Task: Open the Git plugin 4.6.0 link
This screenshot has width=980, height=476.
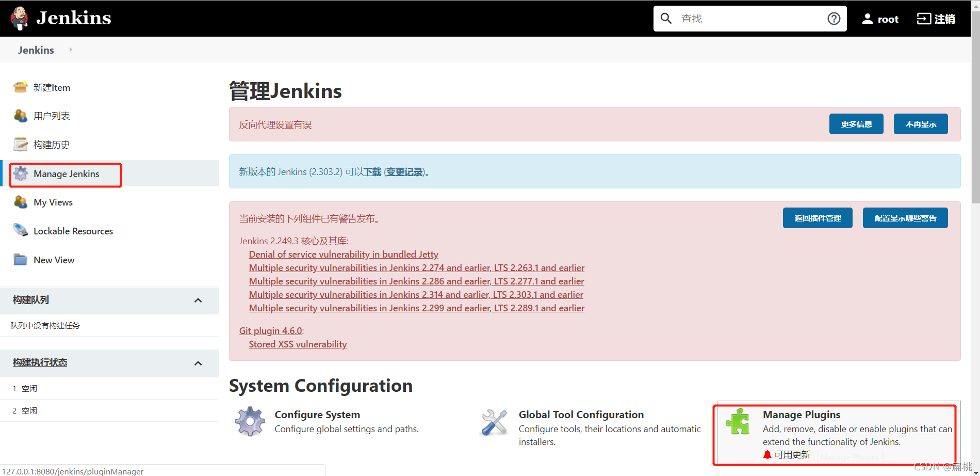Action: tap(271, 331)
